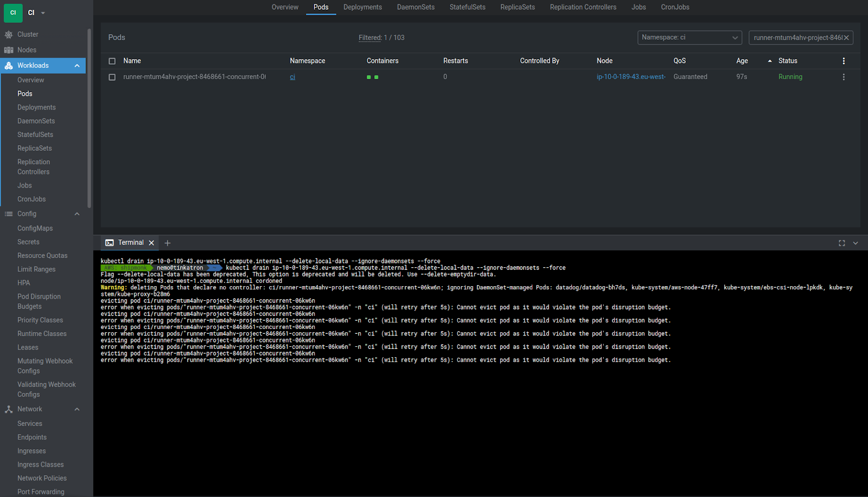Viewport: 868px width, 497px height.
Task: Open ConfigMaps in the sidebar
Action: [35, 228]
